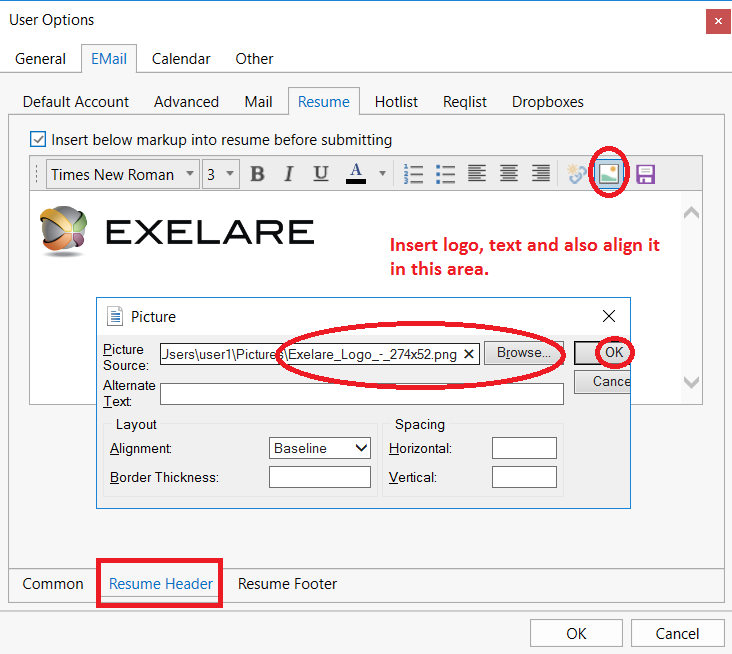
Task: Select the Resume Header bottom tab
Action: pyautogui.click(x=161, y=584)
